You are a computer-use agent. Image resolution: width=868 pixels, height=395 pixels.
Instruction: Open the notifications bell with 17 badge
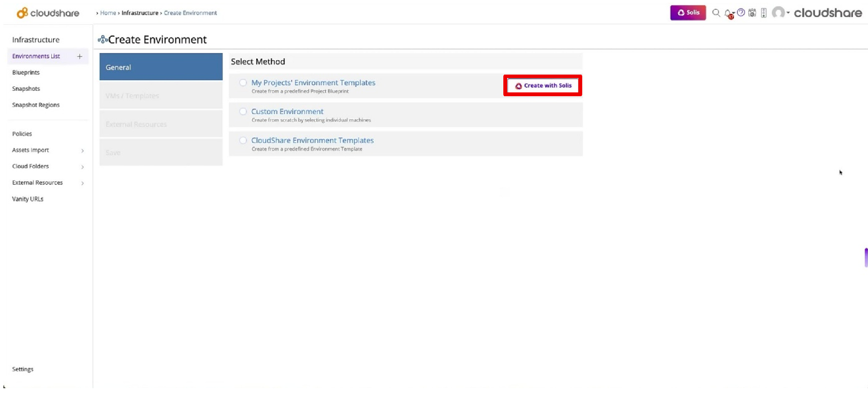729,14
